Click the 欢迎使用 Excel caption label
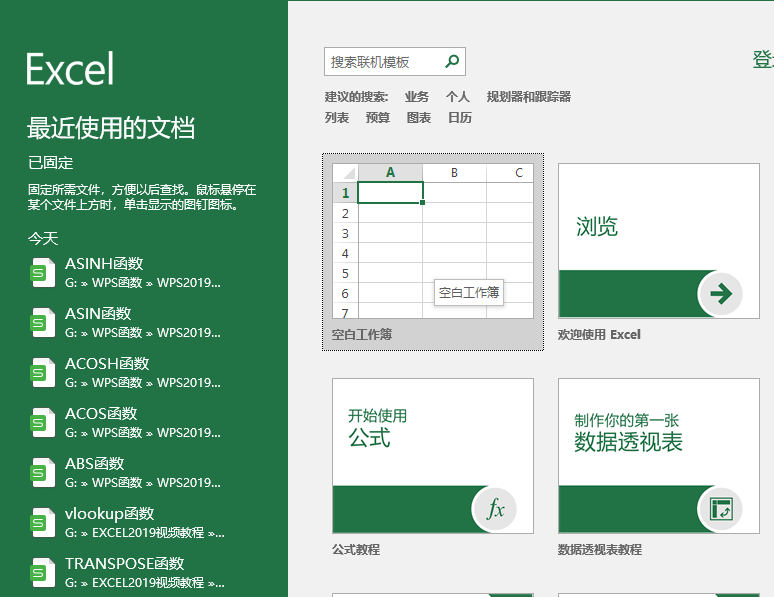The width and height of the screenshot is (774, 597). coord(599,335)
